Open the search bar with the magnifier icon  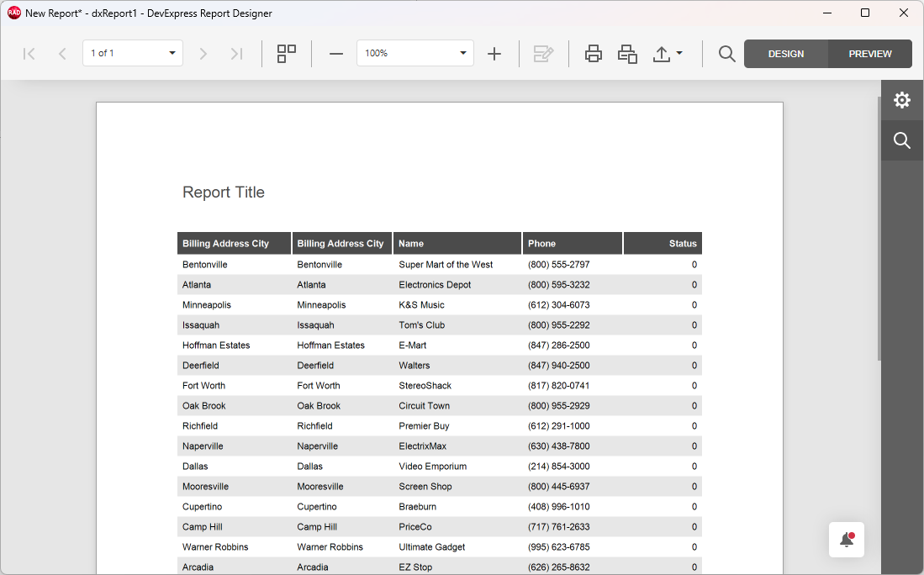[726, 53]
